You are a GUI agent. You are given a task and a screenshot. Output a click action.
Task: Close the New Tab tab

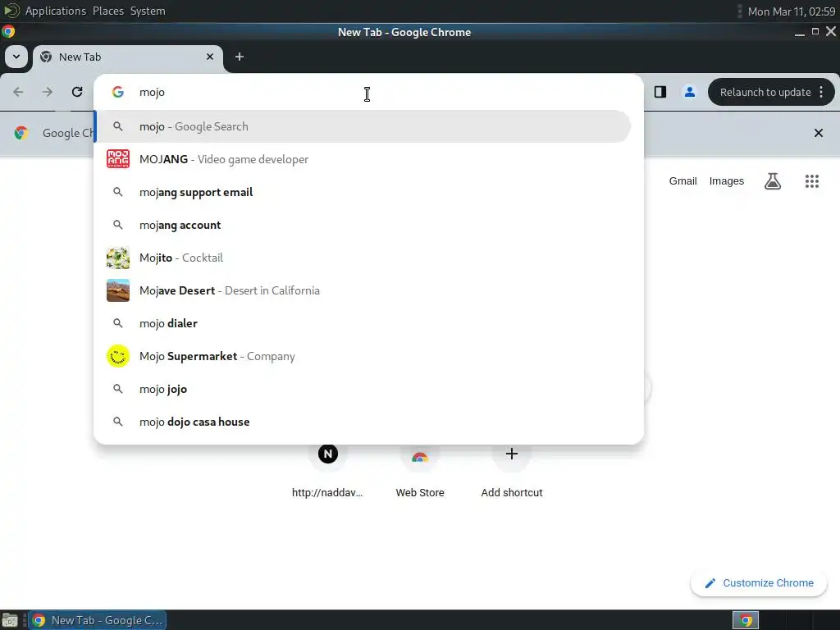(x=210, y=57)
